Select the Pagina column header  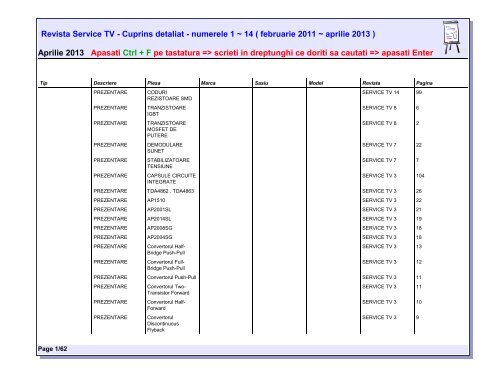tap(424, 83)
